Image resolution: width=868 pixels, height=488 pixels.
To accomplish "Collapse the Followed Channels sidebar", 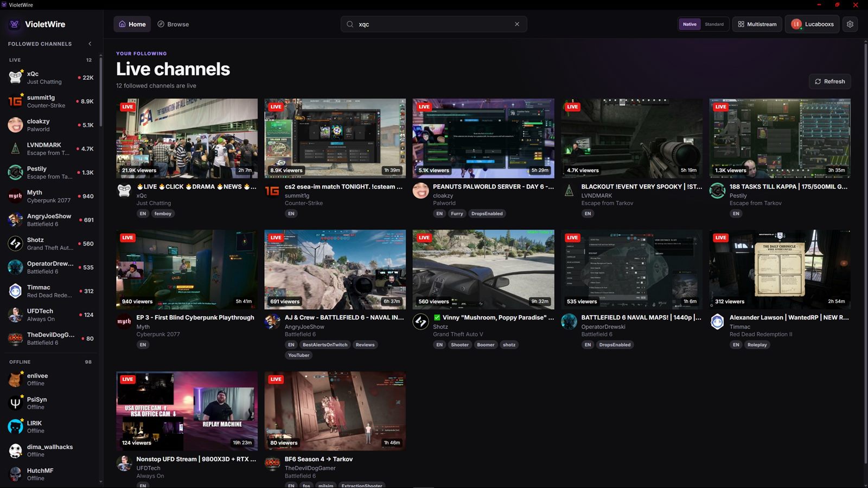I will click(90, 44).
